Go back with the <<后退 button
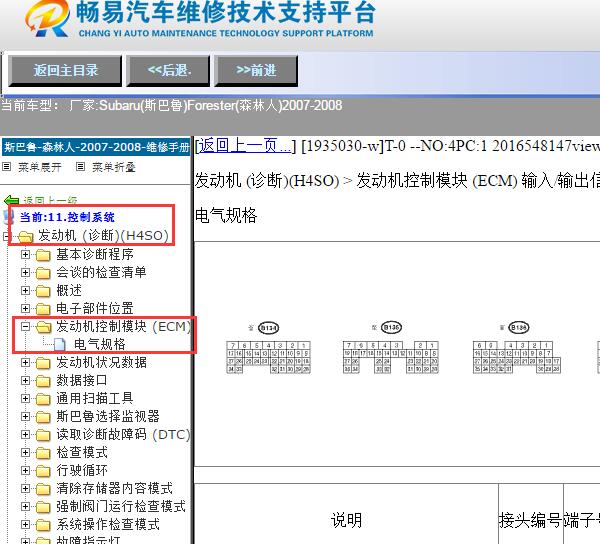This screenshot has width=600, height=544. coord(168,71)
